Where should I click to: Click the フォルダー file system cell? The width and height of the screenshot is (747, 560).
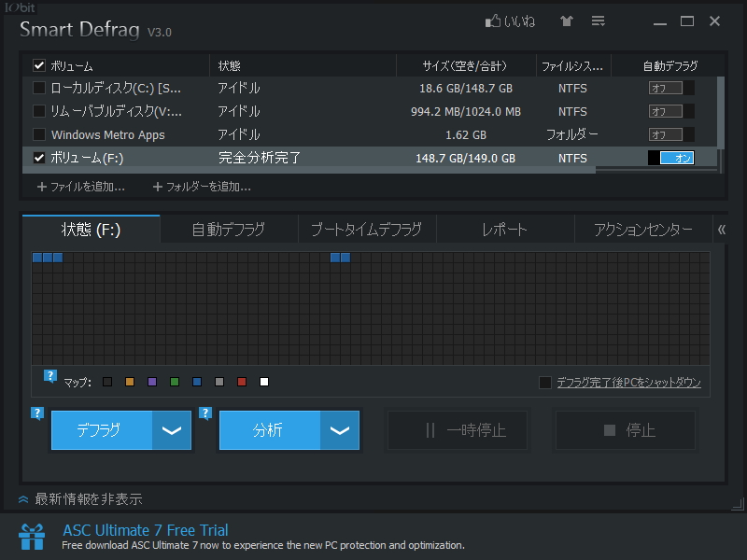(572, 134)
